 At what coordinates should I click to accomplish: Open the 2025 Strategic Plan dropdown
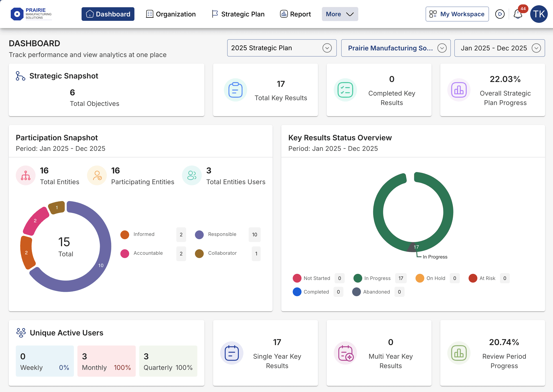pos(282,48)
